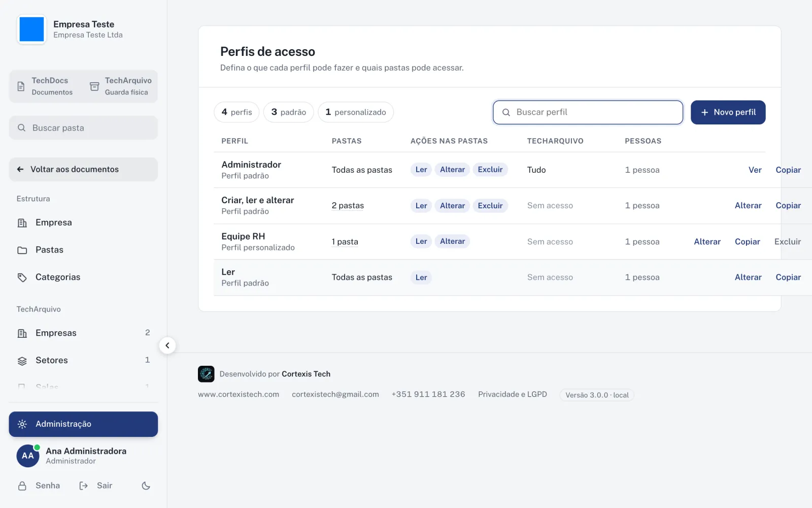Viewport: 812px width, 508px height.
Task: Open the Categorias sidebar item
Action: [x=83, y=277]
